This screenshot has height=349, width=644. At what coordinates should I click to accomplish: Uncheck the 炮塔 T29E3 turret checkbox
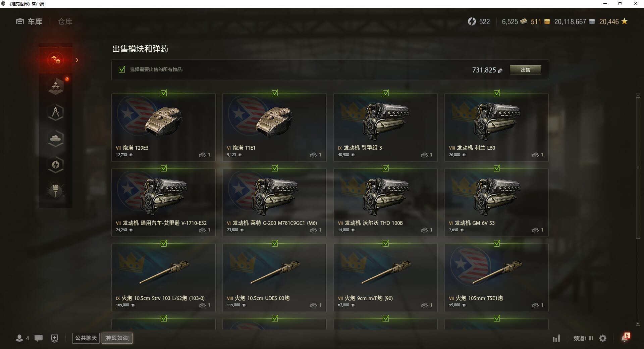click(x=164, y=93)
